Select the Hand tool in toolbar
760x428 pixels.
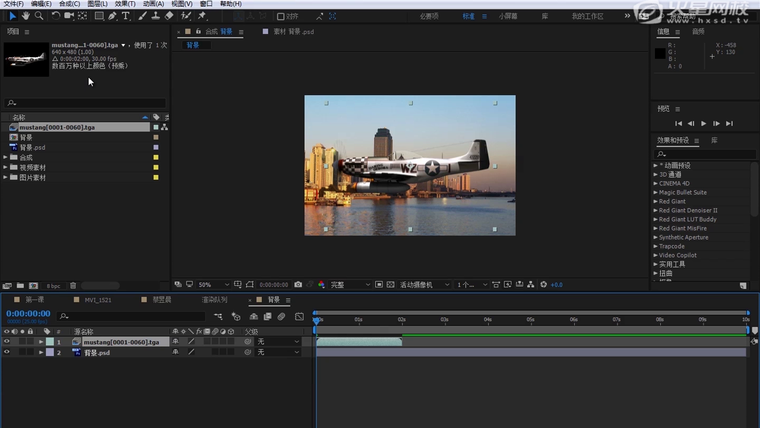coord(26,16)
